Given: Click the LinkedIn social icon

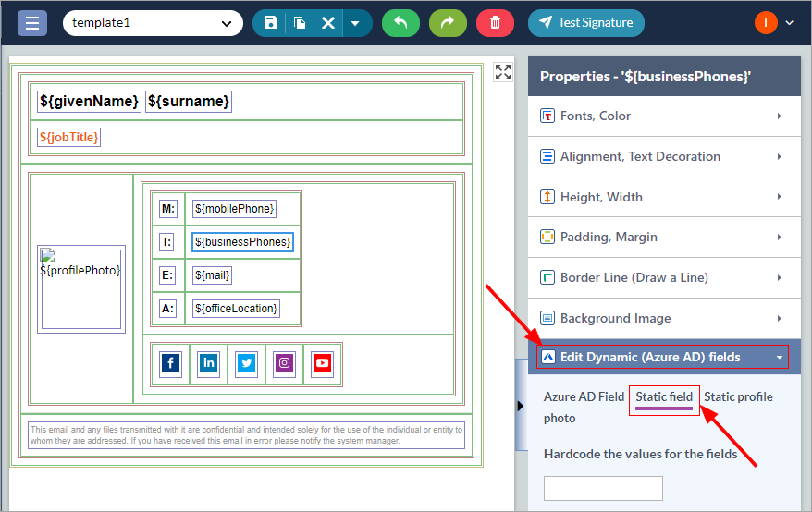Looking at the screenshot, I should [x=209, y=363].
